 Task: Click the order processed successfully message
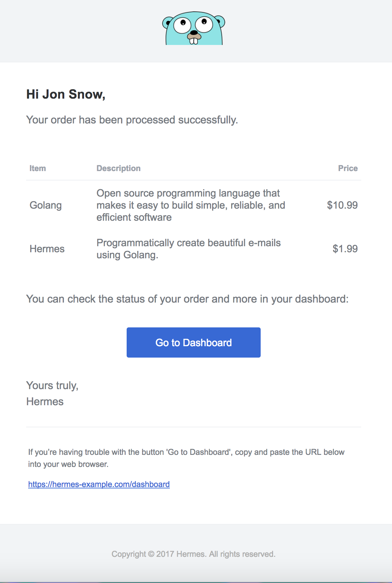132,120
